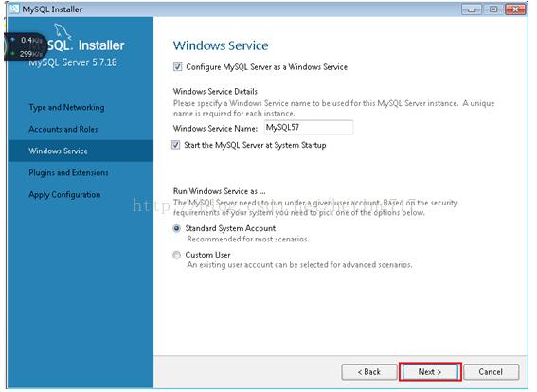Screen dimensions: 537x392
Task: Click the MySQL dolphin logo
Action: click(x=63, y=31)
